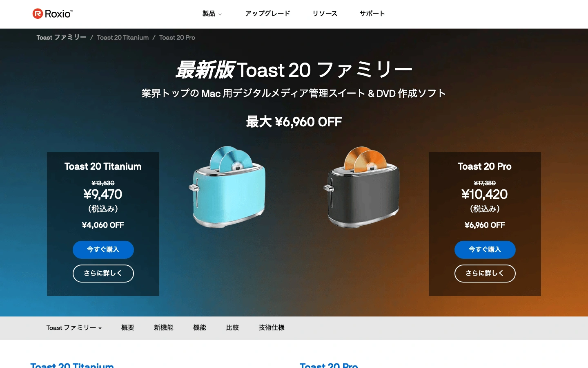Viewport: 588px width, 368px height.
Task: Expand the 製品 dropdown menu
Action: [x=212, y=14]
